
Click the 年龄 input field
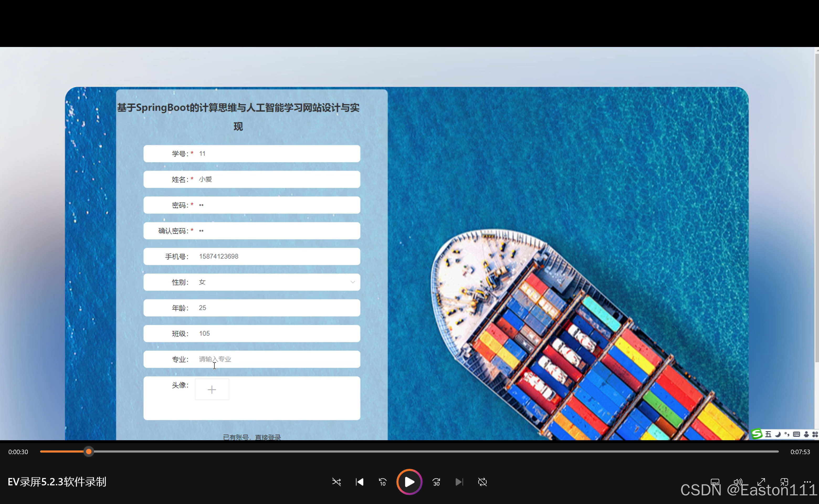pos(252,308)
